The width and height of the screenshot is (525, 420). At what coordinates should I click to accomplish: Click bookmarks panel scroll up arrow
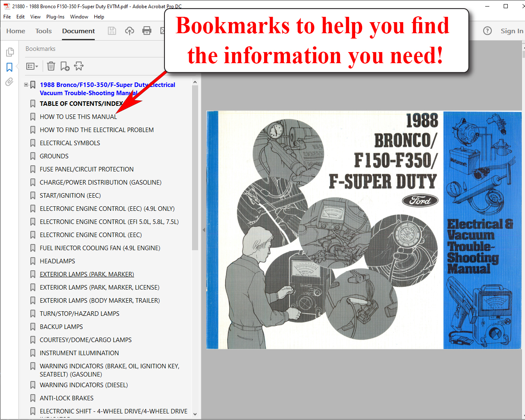(x=195, y=82)
